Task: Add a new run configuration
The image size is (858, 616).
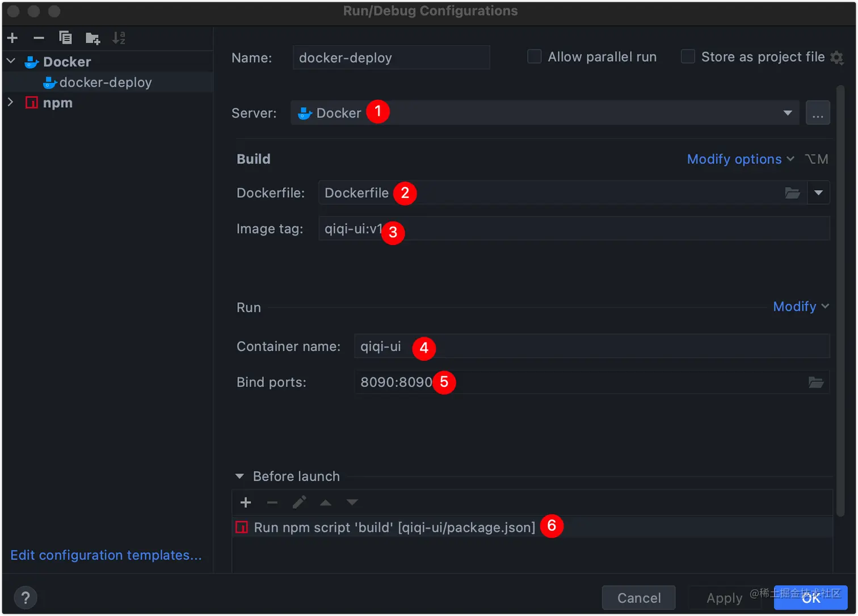Action: click(12, 38)
